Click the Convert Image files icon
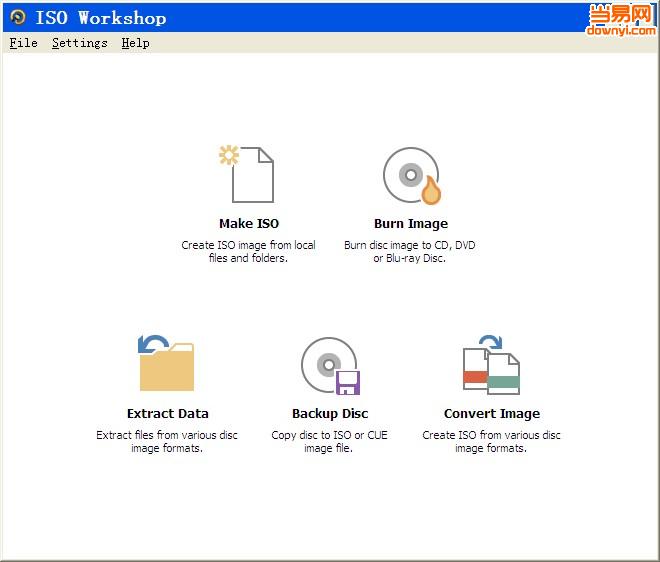Viewport: 660px width, 562px height. click(491, 365)
